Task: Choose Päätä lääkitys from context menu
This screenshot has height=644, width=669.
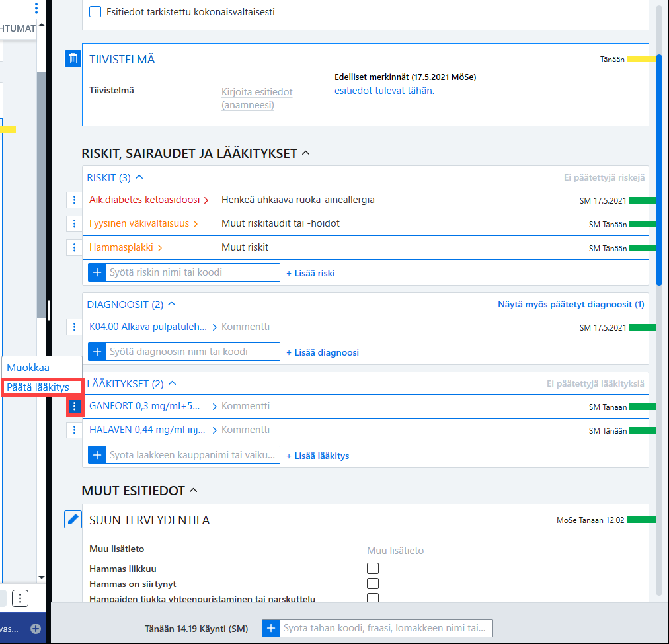Action: pyautogui.click(x=38, y=387)
